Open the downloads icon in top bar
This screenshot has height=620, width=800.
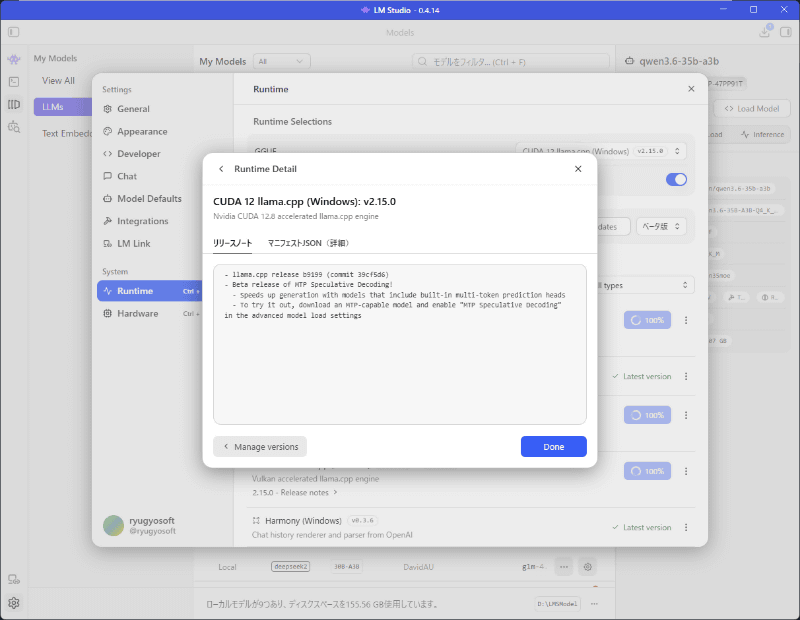[765, 32]
